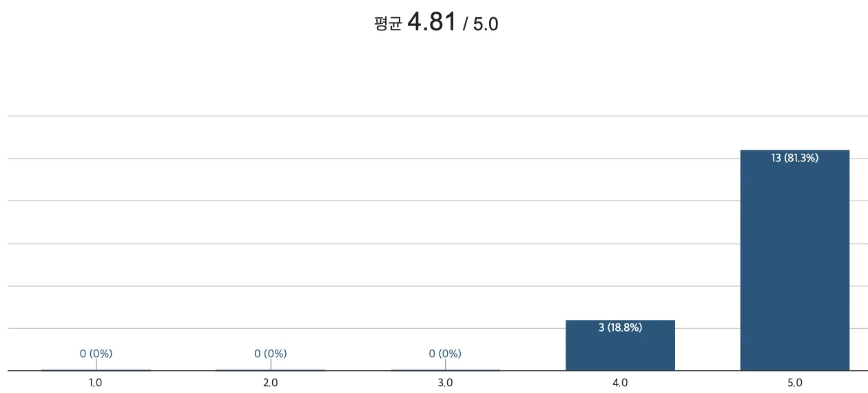
Task: Select the flat bar at rating 1.0
Action: (96, 370)
